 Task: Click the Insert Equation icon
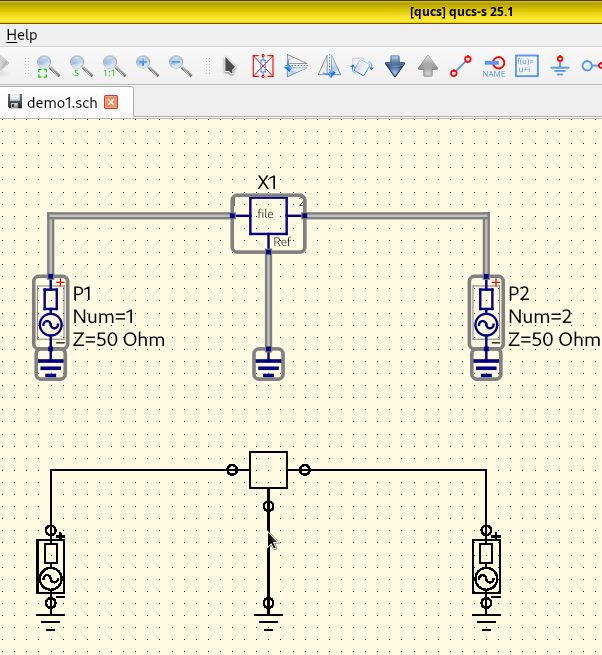coord(527,67)
